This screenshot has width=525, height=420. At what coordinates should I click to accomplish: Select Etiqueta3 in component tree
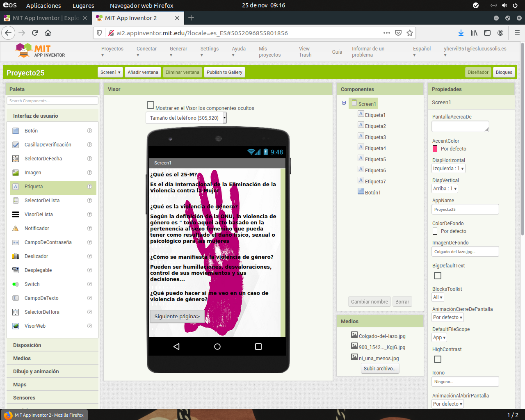coord(375,137)
